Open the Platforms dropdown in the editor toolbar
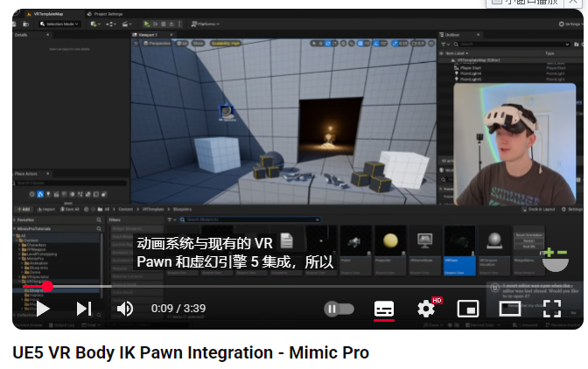Viewport: 588px width, 369px height. coord(206,24)
